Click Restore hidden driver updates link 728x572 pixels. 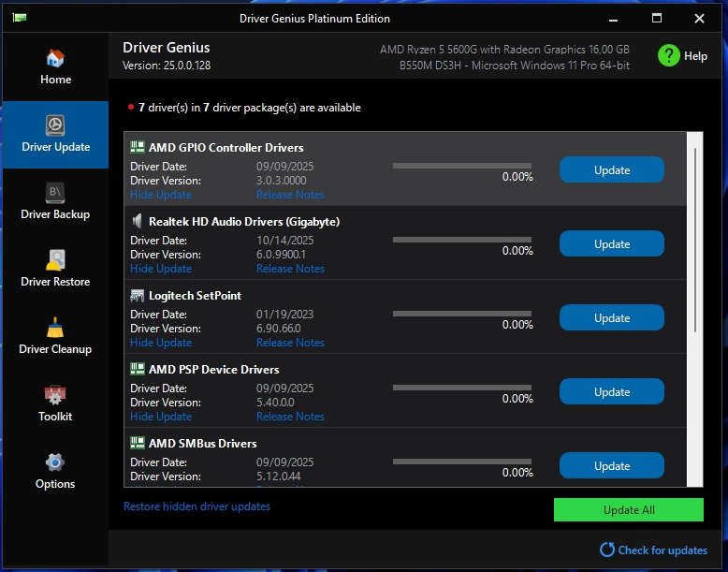197,506
